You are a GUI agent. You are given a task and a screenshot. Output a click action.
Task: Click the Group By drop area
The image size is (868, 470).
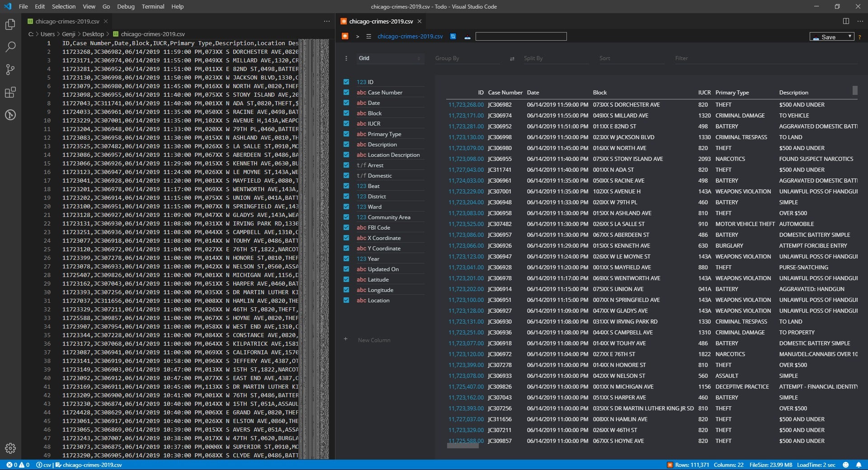coord(467,58)
